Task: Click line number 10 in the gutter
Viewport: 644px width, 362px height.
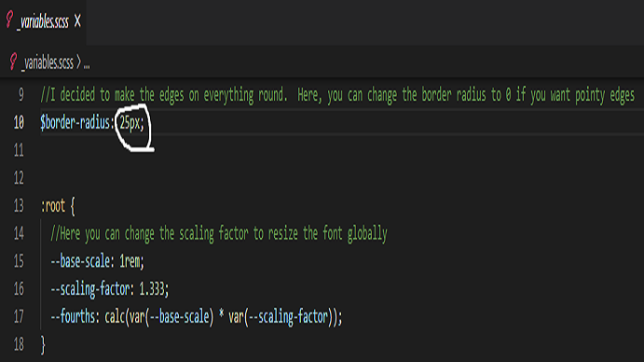Action: pos(19,122)
